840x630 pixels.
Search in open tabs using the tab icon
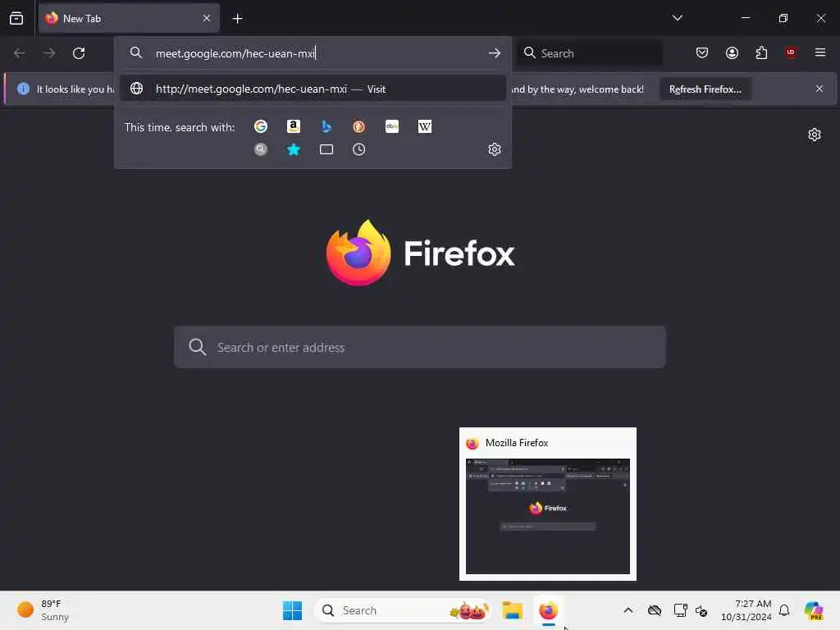326,149
